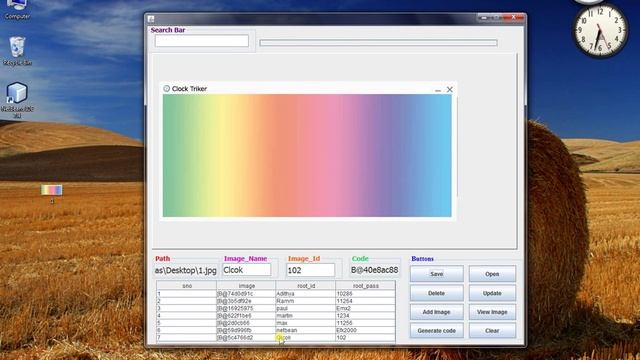
Task: Click inside the Search Bar field
Action: (202, 41)
